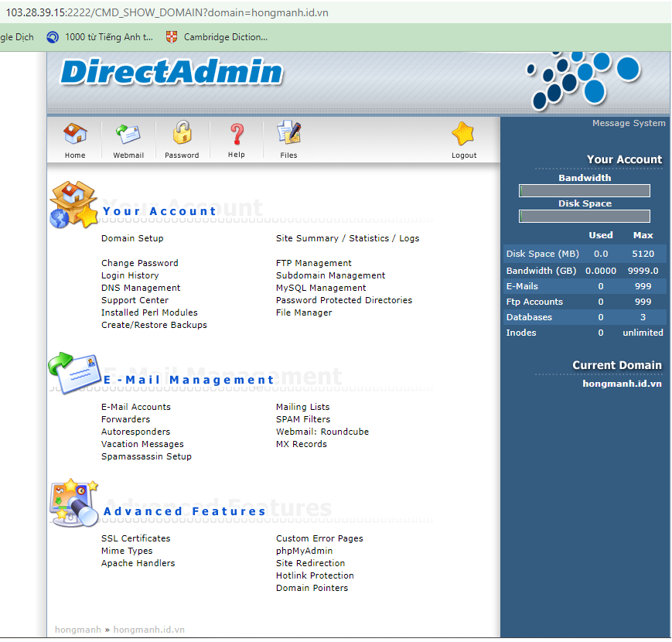Open Message System

click(x=628, y=124)
